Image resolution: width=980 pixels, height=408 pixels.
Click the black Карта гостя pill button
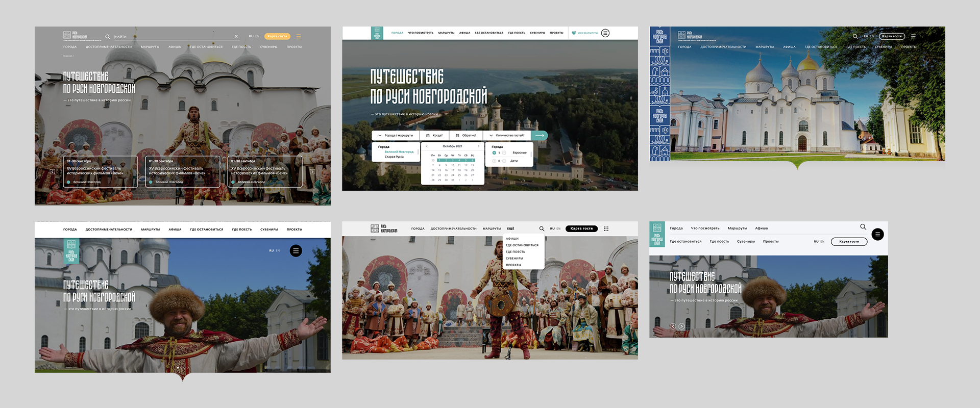[x=581, y=228]
